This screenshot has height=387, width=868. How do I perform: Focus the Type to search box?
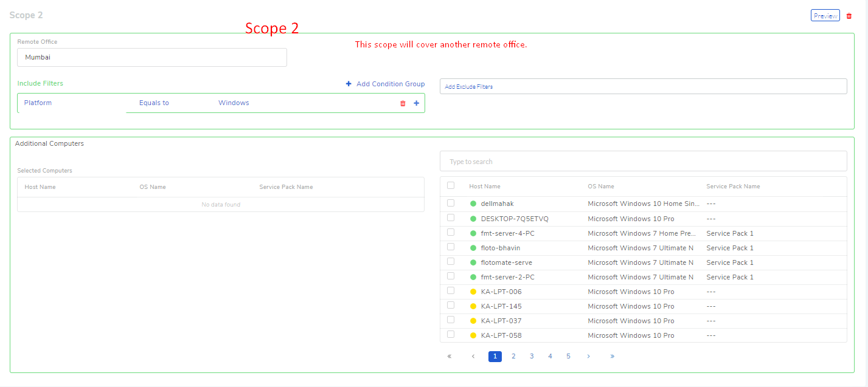644,162
